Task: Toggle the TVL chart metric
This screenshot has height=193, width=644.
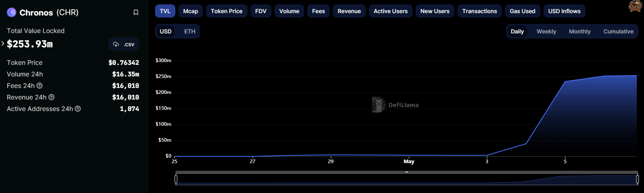Action: pos(165,11)
